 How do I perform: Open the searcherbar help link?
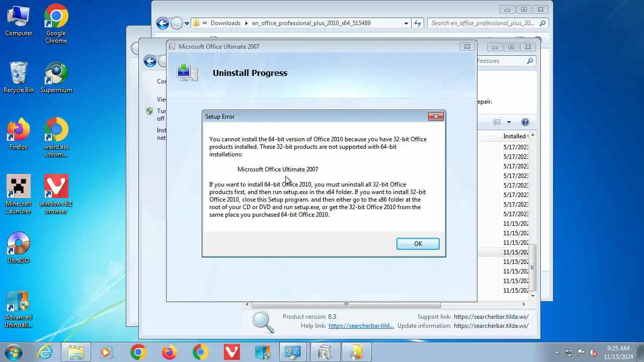[x=361, y=326]
